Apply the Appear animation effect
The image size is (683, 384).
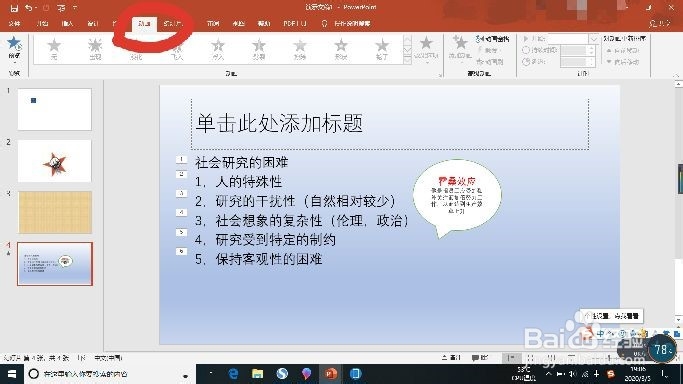(x=95, y=48)
